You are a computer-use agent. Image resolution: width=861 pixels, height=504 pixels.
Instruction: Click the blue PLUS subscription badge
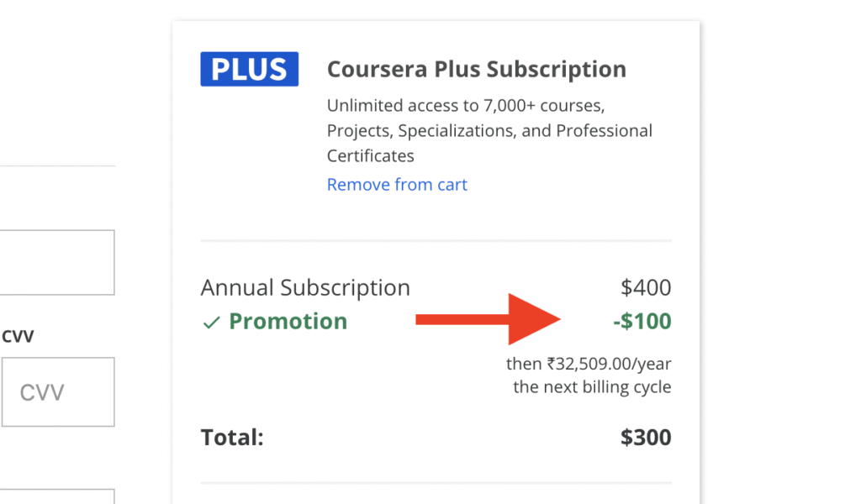(x=249, y=69)
